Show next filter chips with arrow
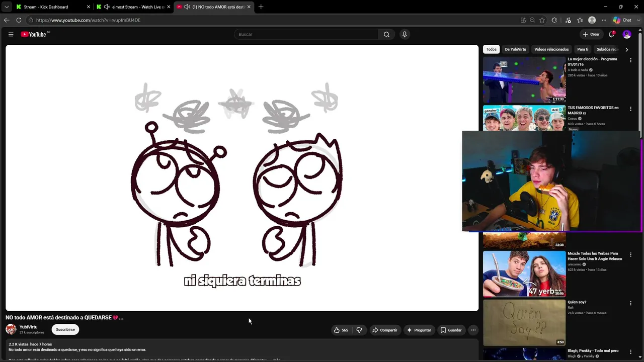This screenshot has height=362, width=644. (626, 49)
